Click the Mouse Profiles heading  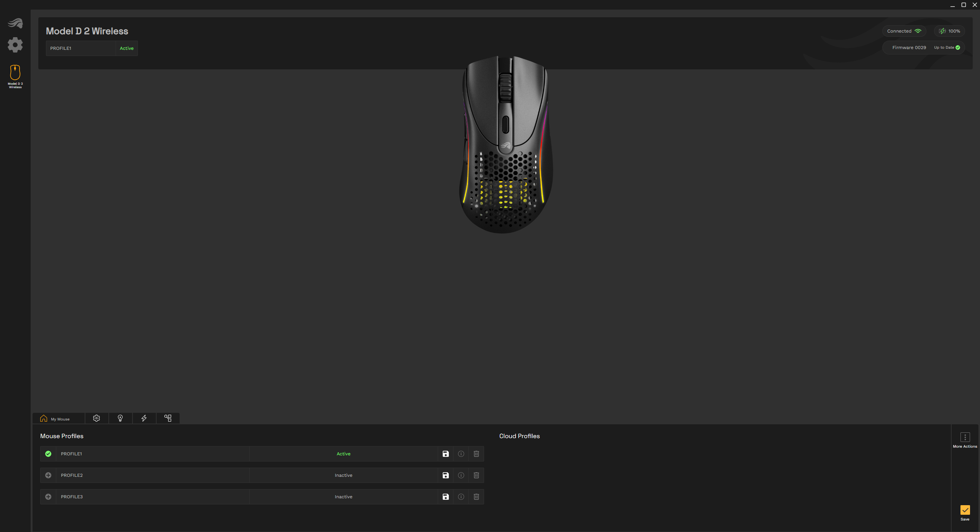click(x=62, y=436)
